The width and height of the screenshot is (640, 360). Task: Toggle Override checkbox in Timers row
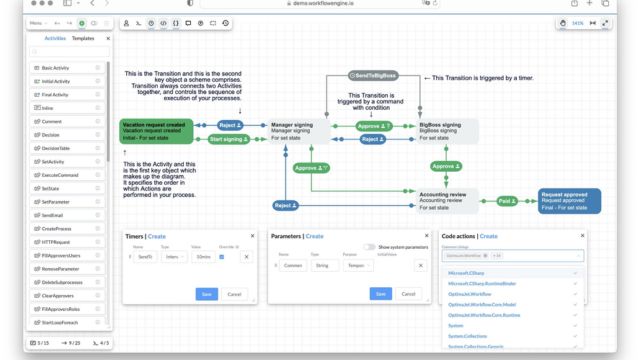click(222, 257)
